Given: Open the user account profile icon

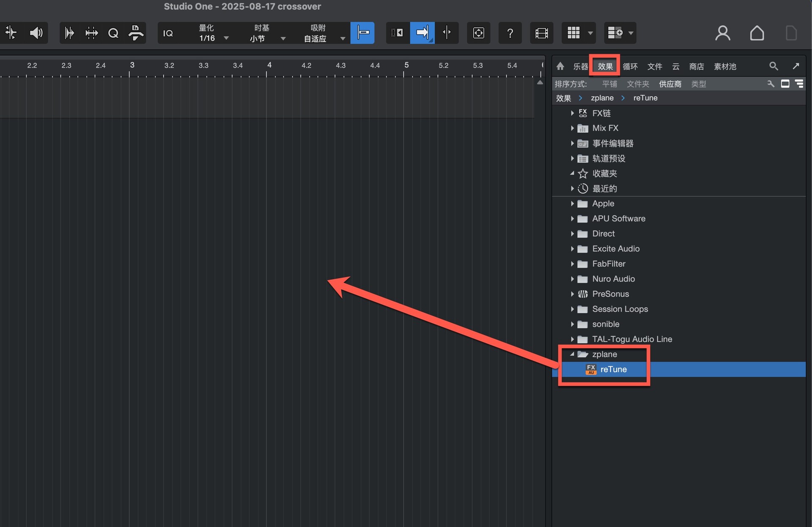Looking at the screenshot, I should [x=723, y=33].
